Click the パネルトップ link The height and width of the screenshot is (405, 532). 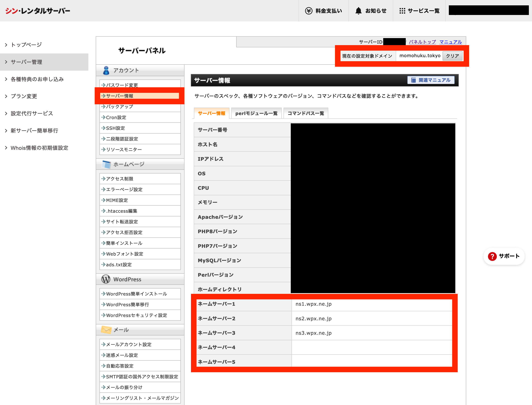(422, 42)
